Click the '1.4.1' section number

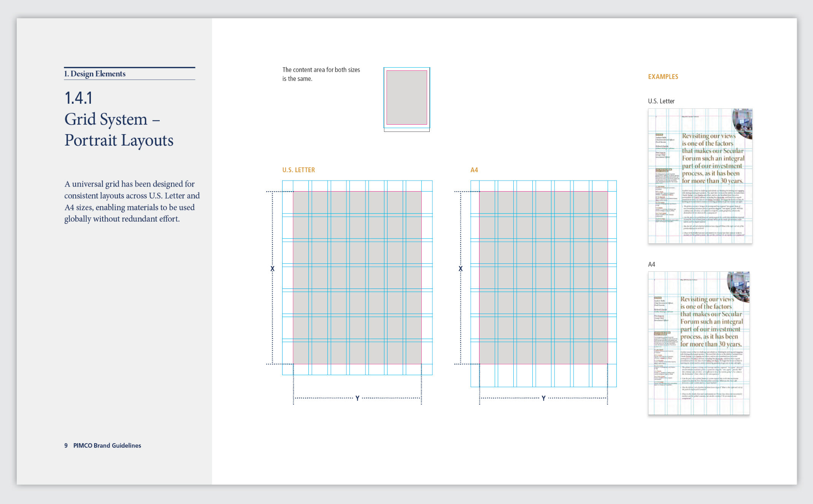(78, 98)
